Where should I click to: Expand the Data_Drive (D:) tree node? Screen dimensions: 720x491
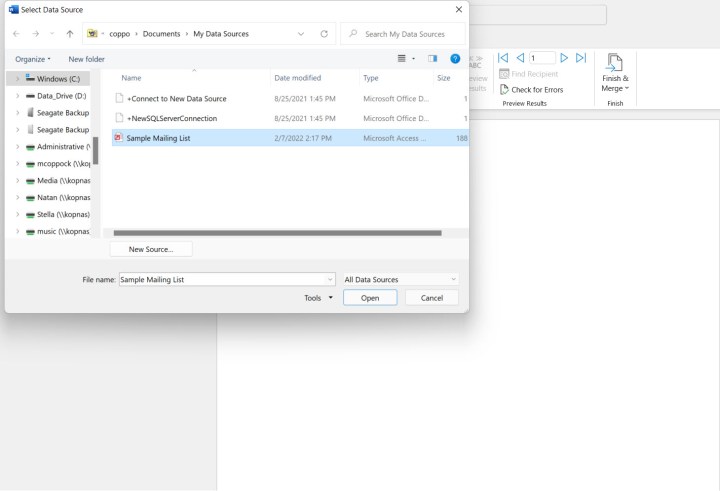(17, 96)
